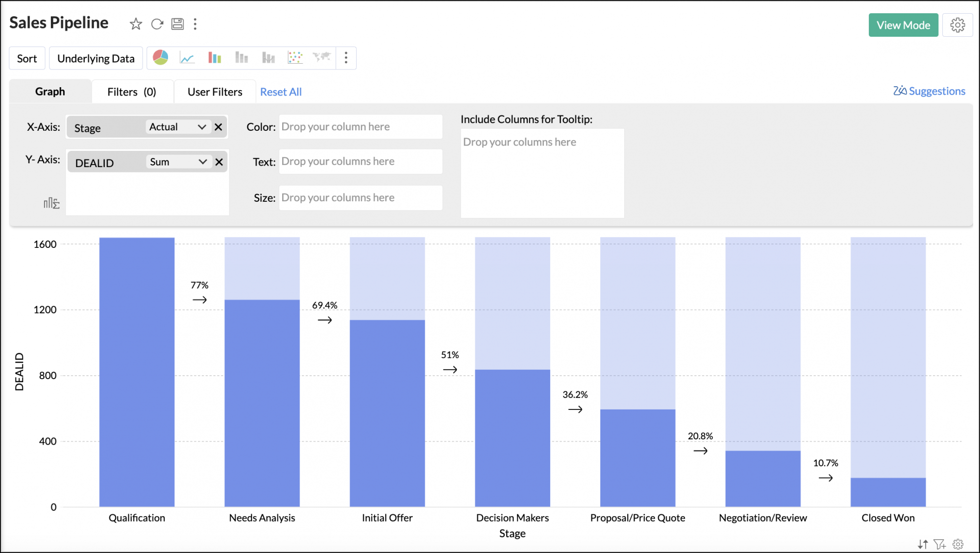Open the User Filters tab
The image size is (980, 553).
[215, 92]
